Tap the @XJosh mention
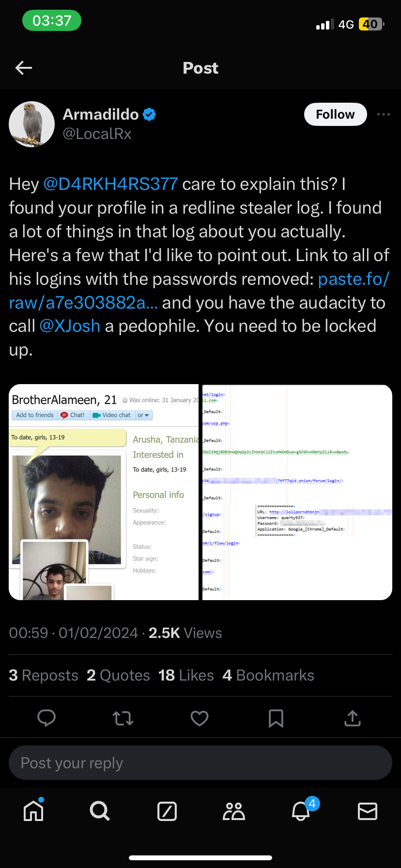The width and height of the screenshot is (401, 868). tap(70, 326)
